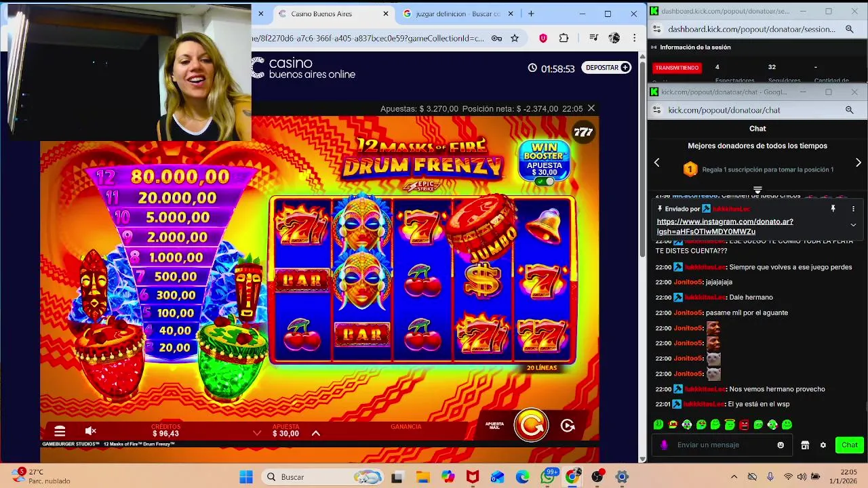868x488 pixels.
Task: Bookmark this page with the star icon
Action: click(x=515, y=38)
